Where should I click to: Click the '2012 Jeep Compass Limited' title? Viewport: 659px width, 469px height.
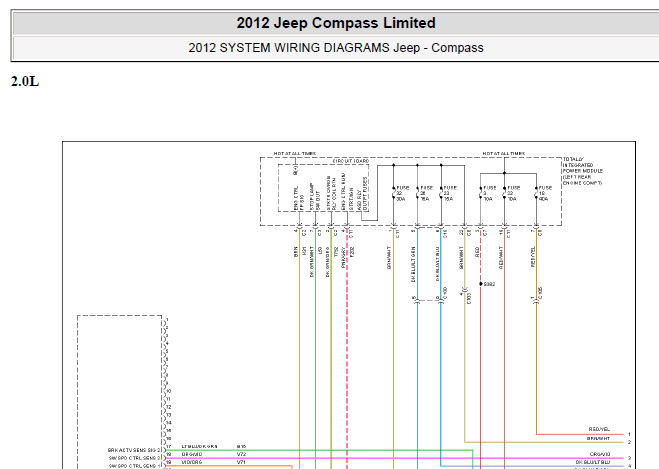coord(336,23)
